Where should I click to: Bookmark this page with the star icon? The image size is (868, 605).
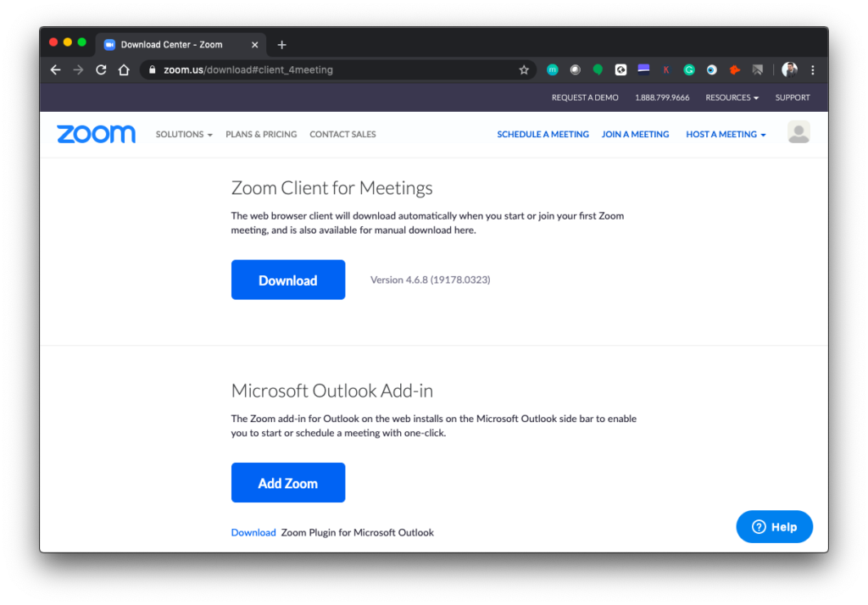[x=524, y=70]
